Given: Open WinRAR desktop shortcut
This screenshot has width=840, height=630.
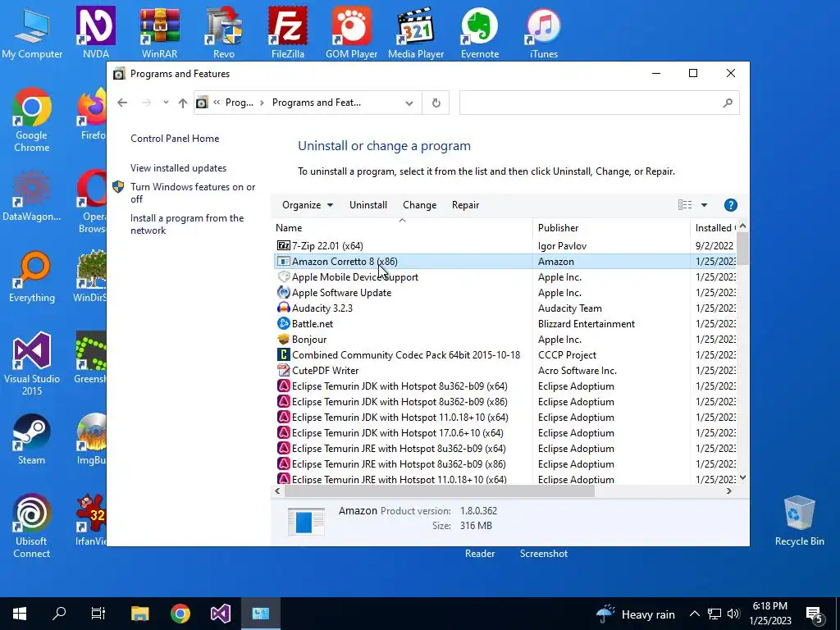Looking at the screenshot, I should pyautogui.click(x=160, y=32).
